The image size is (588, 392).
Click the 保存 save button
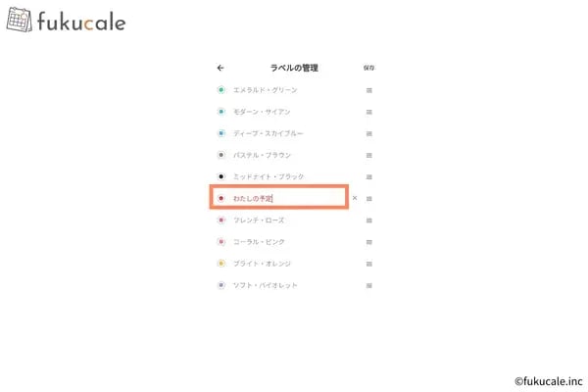(368, 68)
